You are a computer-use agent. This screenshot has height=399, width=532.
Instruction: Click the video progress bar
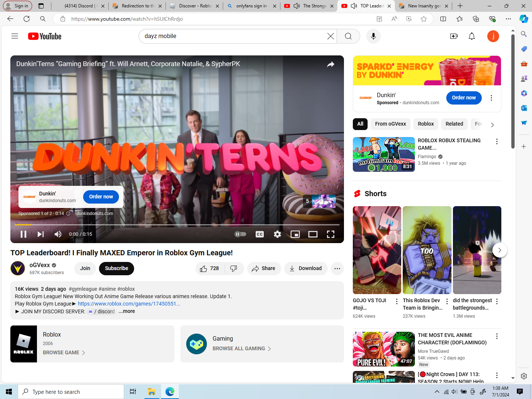(177, 225)
